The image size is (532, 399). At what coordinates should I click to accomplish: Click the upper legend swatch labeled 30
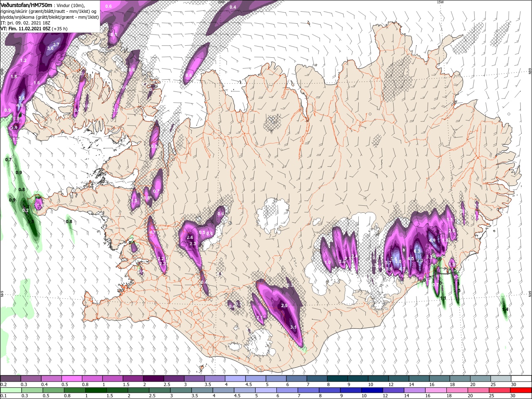pos(521,379)
